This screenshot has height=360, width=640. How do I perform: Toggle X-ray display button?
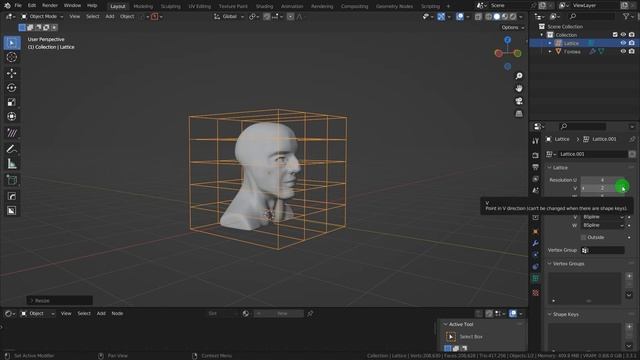coord(478,17)
